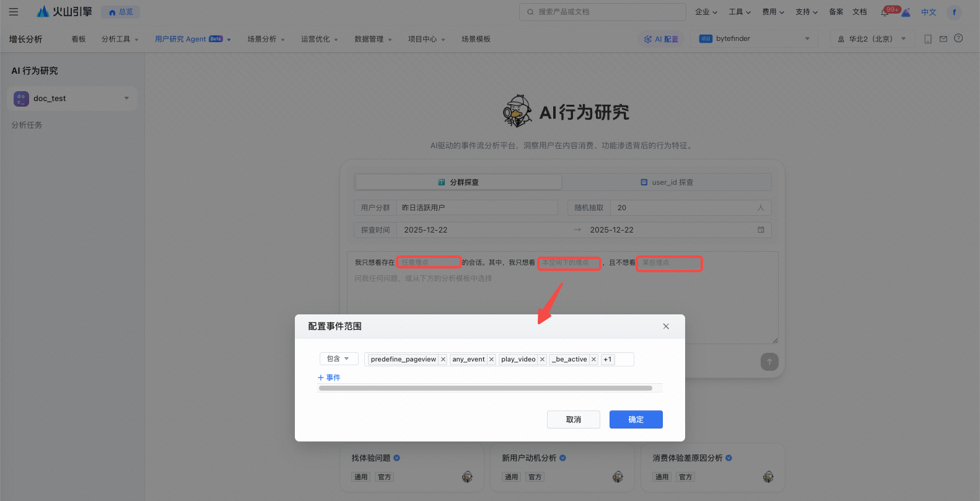Image resolution: width=980 pixels, height=501 pixels.
Task: Click the 任意埋点 input field
Action: [x=429, y=262]
